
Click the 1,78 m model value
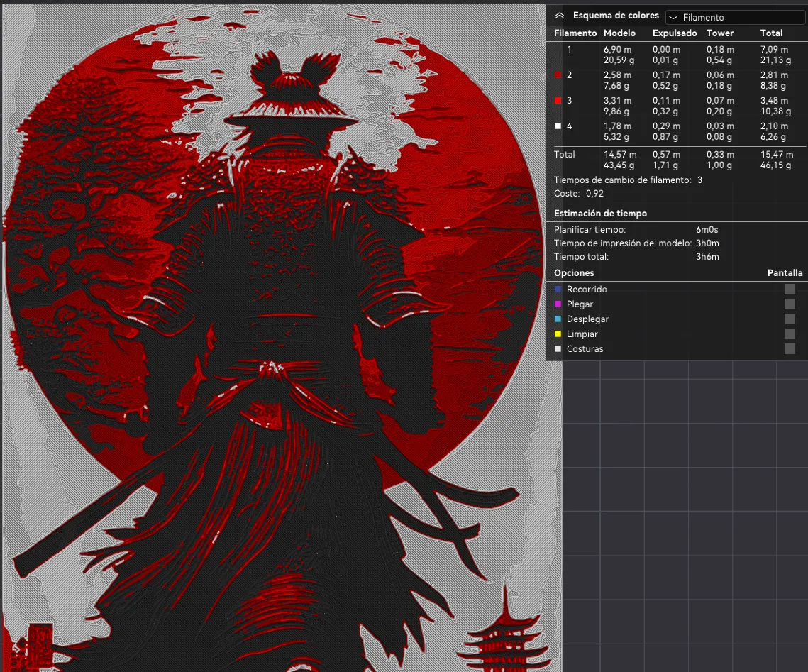pyautogui.click(x=617, y=126)
